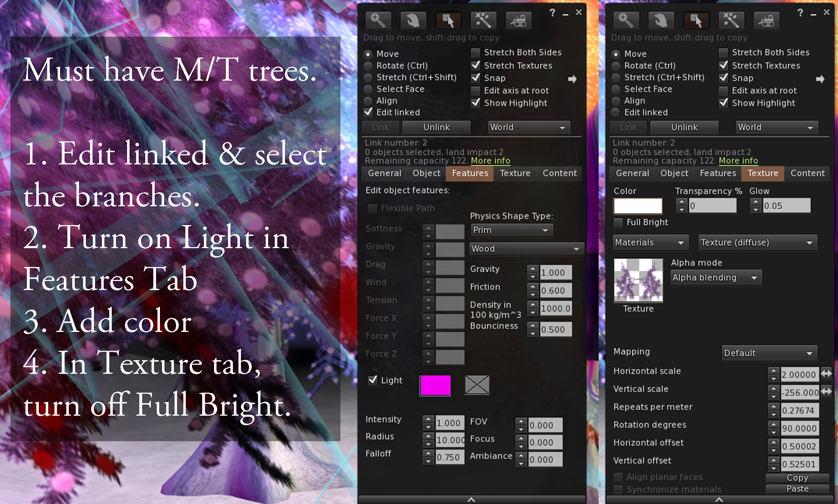Click the Rotation degrees value field
Image resolution: width=838 pixels, height=504 pixels.
[x=800, y=428]
